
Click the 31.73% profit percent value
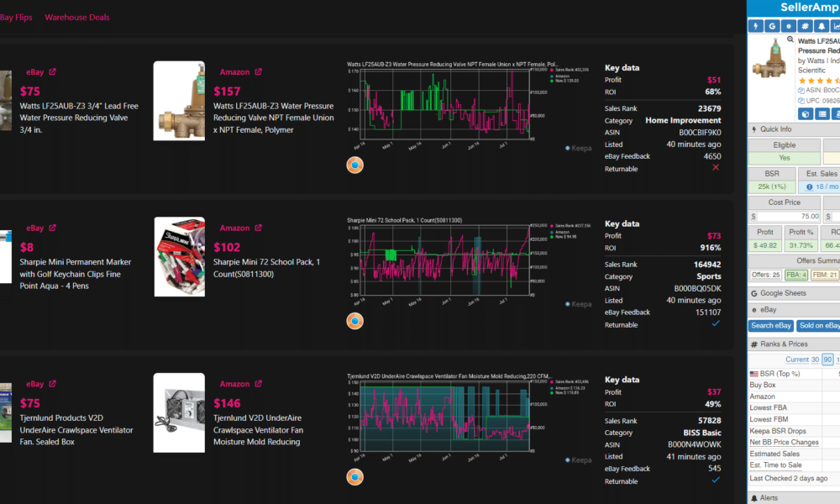coord(801,245)
